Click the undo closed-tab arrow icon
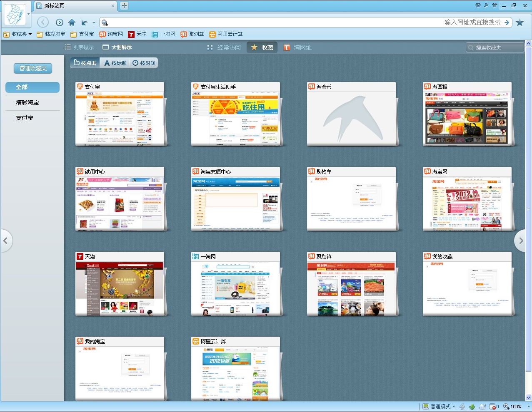This screenshot has width=532, height=412. point(85,22)
